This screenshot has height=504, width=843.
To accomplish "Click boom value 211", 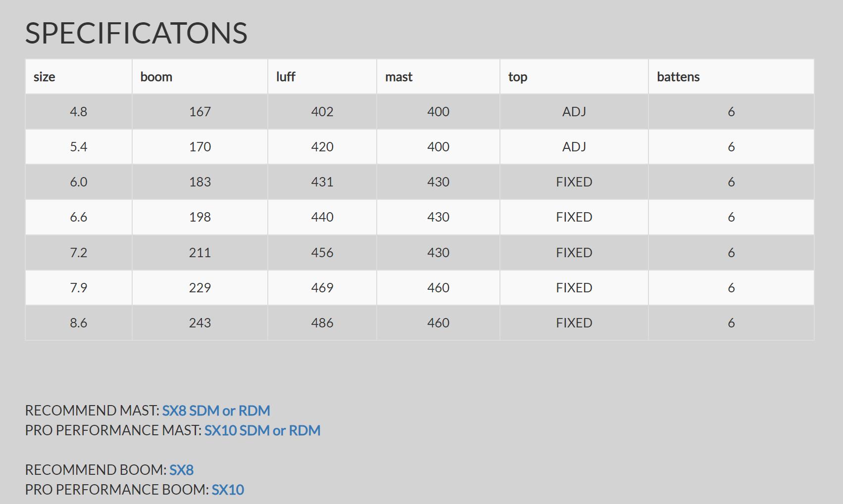I will [x=200, y=253].
